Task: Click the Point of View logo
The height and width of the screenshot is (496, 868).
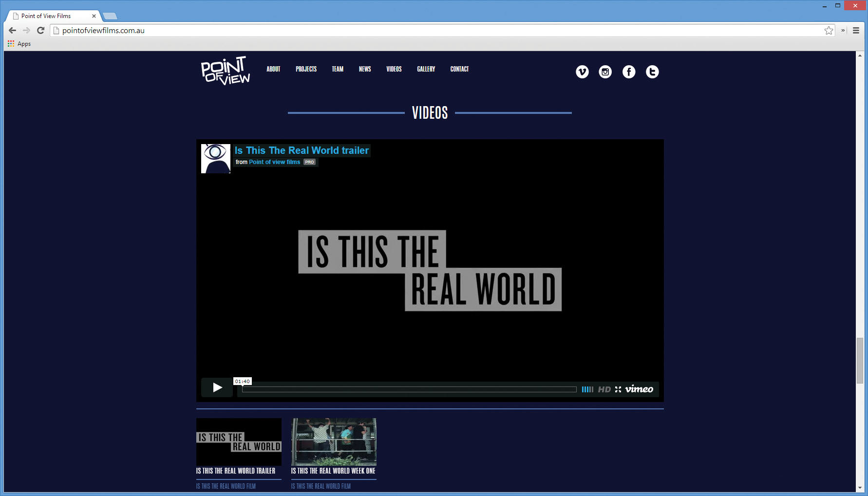Action: [225, 71]
